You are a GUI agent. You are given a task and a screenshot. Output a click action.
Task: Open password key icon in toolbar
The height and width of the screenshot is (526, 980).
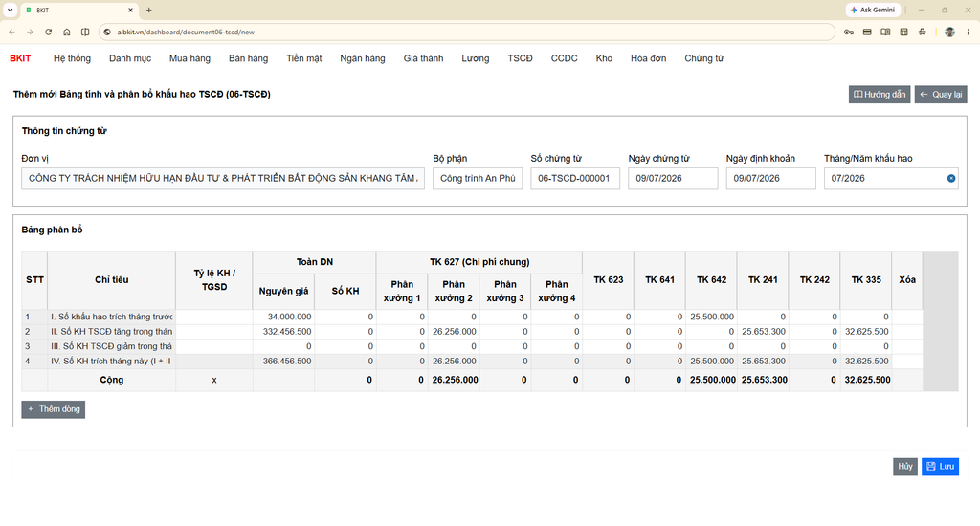click(x=849, y=32)
